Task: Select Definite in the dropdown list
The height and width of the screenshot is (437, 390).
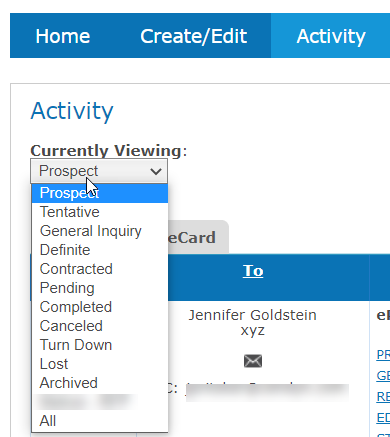Action: (100, 250)
